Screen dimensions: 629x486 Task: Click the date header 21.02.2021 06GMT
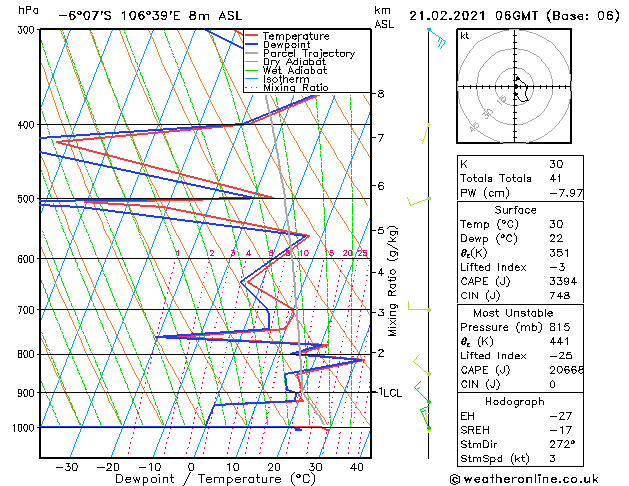[473, 16]
